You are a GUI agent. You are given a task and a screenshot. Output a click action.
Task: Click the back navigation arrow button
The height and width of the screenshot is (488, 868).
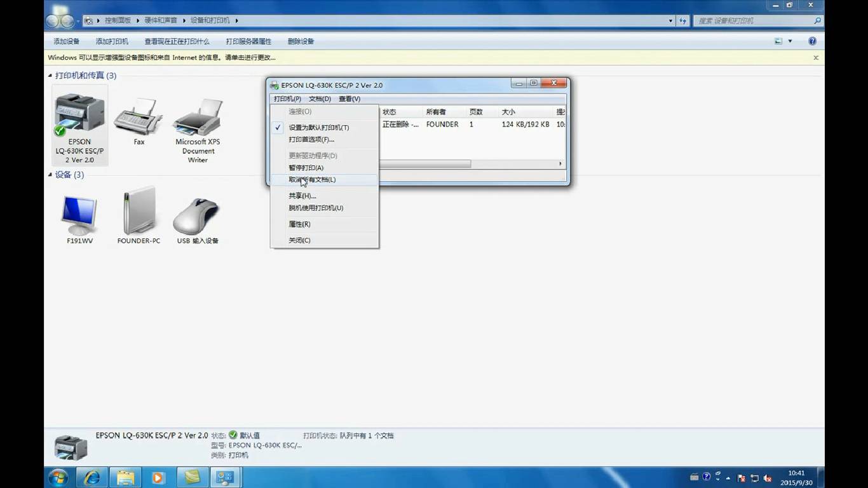point(53,20)
